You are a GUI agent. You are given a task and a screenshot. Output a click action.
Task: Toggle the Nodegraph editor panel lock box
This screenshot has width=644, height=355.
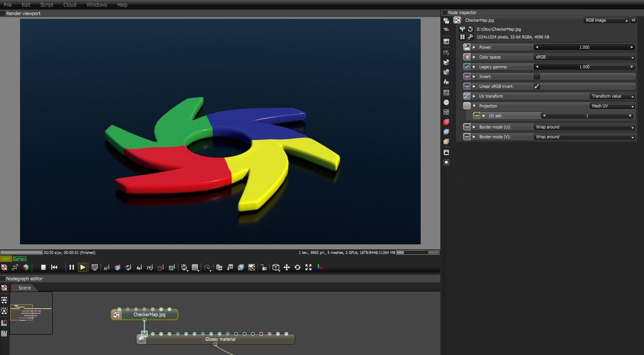[3, 279]
